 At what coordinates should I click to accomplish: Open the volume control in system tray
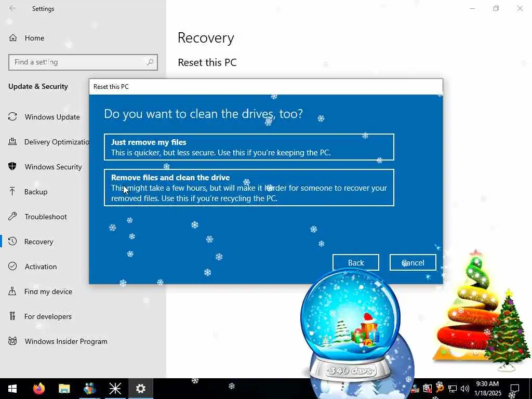pyautogui.click(x=465, y=389)
